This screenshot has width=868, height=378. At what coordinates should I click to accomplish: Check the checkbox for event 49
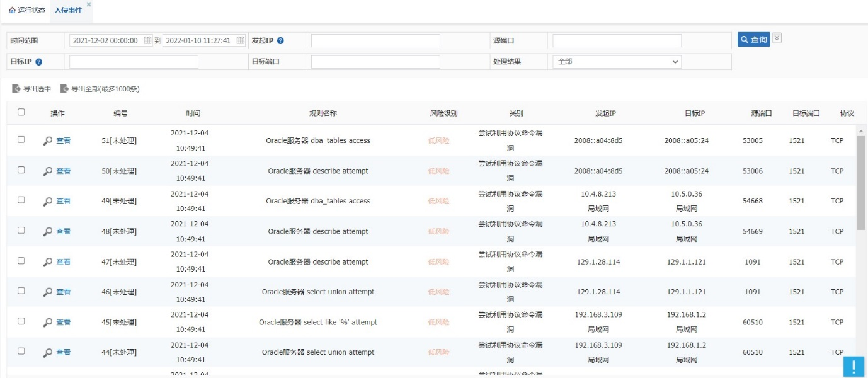21,200
